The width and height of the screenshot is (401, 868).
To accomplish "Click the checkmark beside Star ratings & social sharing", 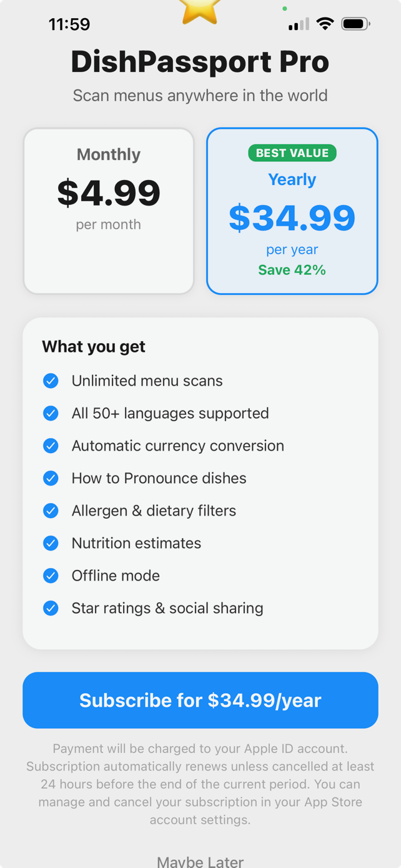I will (51, 608).
